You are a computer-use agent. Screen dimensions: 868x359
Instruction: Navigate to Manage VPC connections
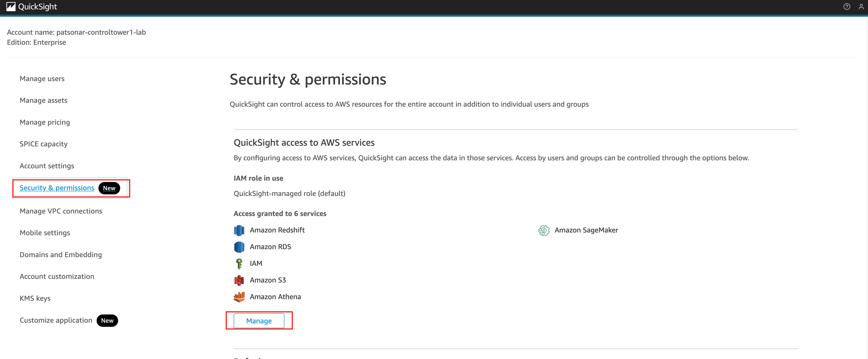coord(61,211)
